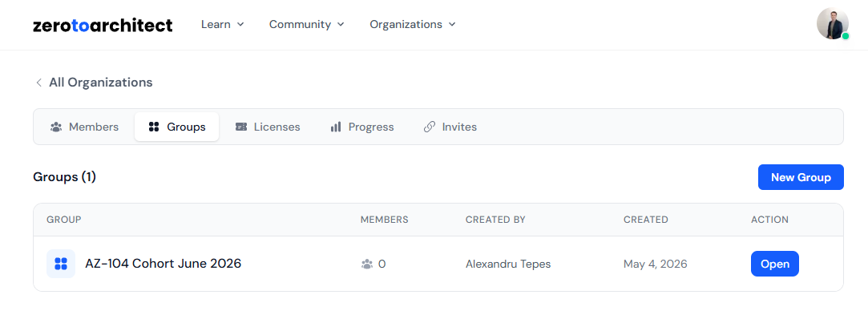Click the AZ-104 Cohort group tile icon
Viewport: 868px width, 315px height.
tap(61, 264)
